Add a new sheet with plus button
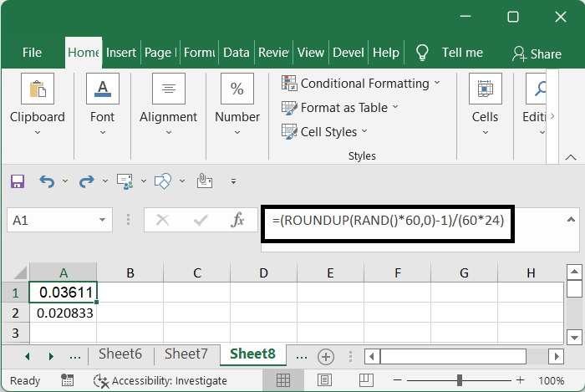 pos(326,356)
